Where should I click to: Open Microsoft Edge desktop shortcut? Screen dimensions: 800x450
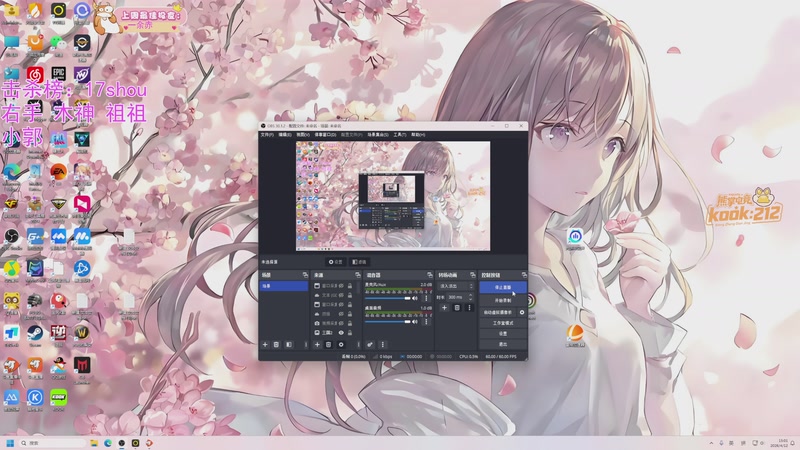coord(11,172)
